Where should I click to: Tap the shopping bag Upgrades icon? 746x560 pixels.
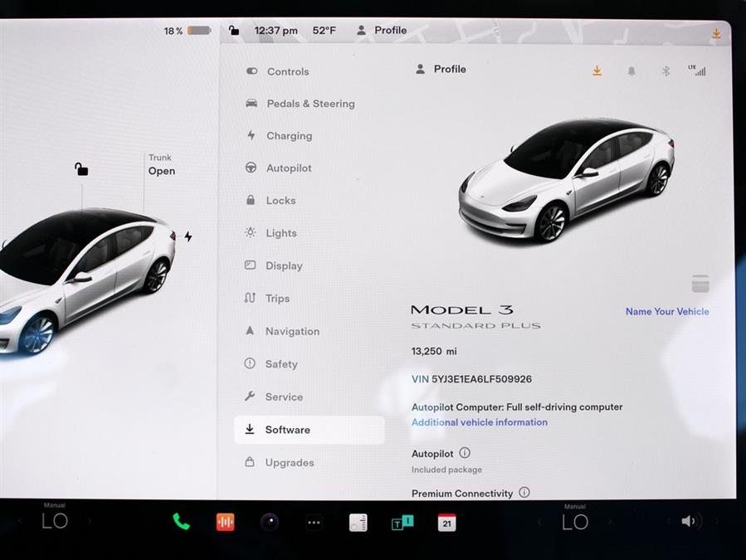pyautogui.click(x=249, y=461)
